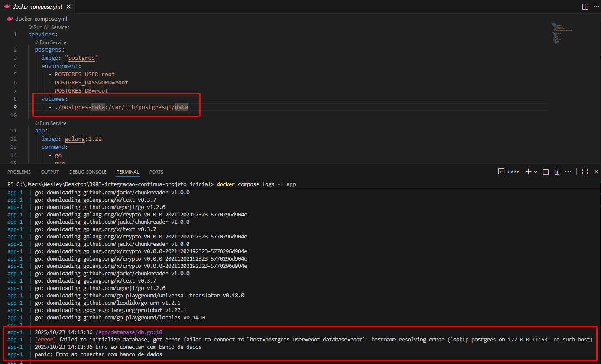
Task: Show the PORTS panel tab
Action: [156, 172]
